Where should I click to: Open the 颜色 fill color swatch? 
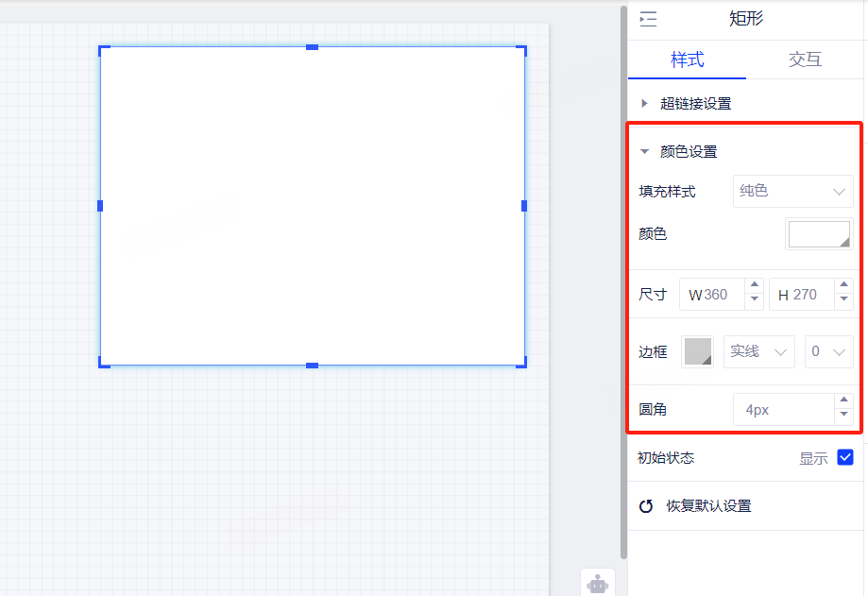pyautogui.click(x=818, y=234)
